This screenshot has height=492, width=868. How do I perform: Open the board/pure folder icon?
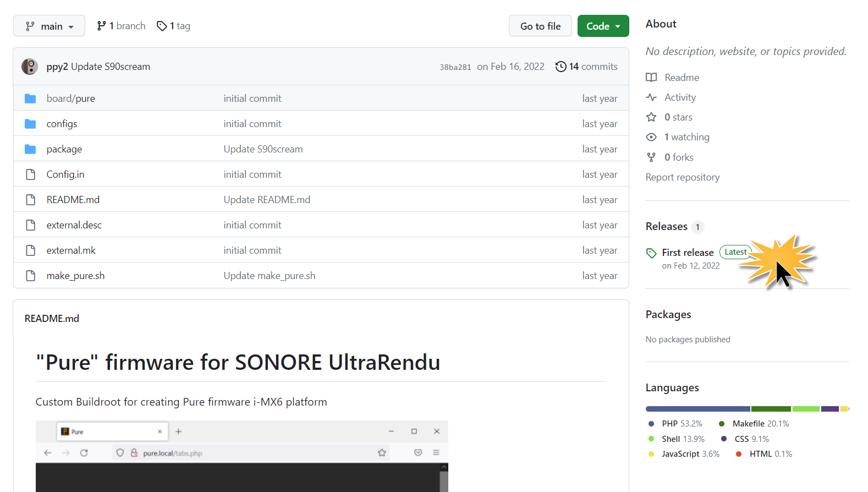(x=30, y=99)
